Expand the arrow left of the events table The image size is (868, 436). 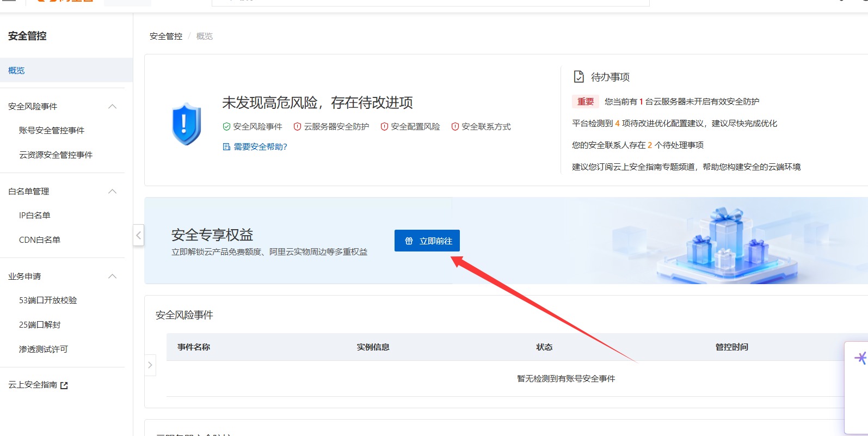[150, 365]
